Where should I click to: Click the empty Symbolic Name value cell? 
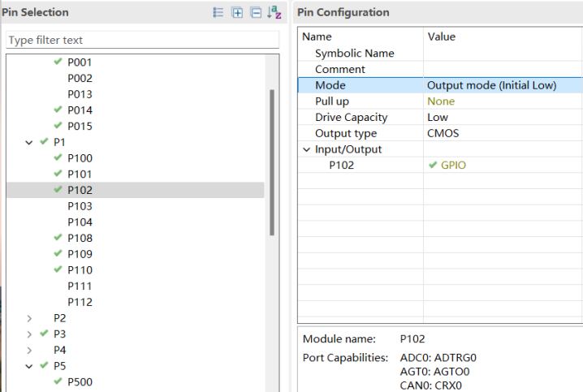tap(503, 53)
